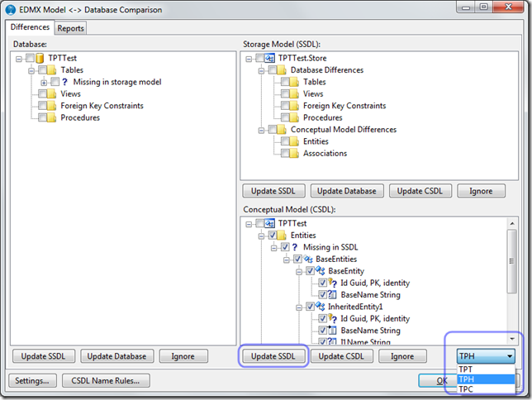Click the property icon of InheritedEntity1's BaseName String
Image resolution: width=532 pixels, height=400 pixels.
332,331
